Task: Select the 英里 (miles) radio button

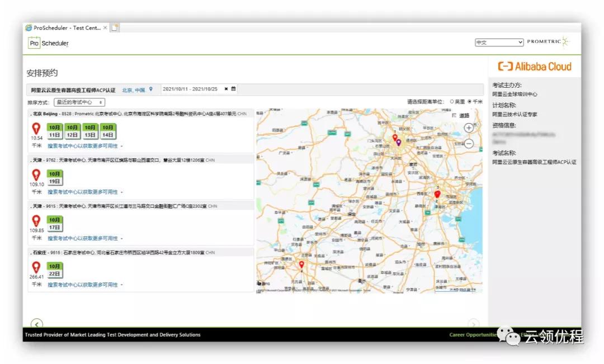Action: pos(452,102)
